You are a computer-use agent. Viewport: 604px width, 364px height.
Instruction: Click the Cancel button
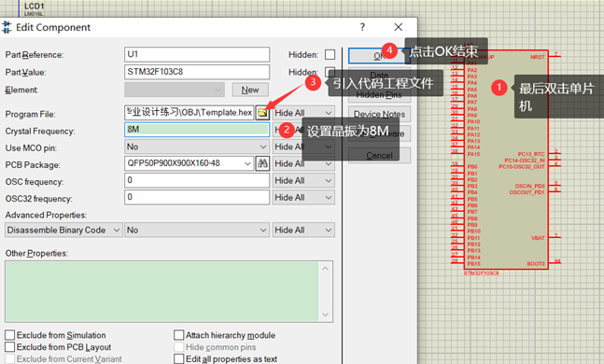coord(379,155)
